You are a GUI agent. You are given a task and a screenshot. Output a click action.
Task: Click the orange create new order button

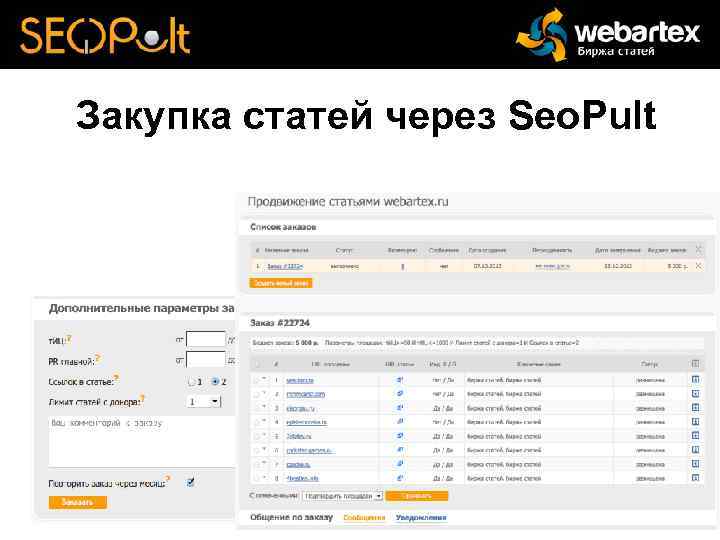(281, 283)
